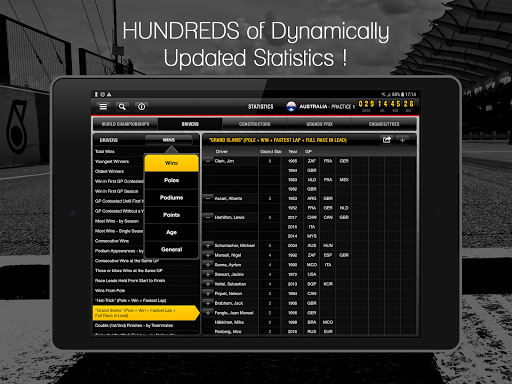Open the magnifier search icon
Image resolution: width=512 pixels, height=384 pixels.
pos(122,107)
